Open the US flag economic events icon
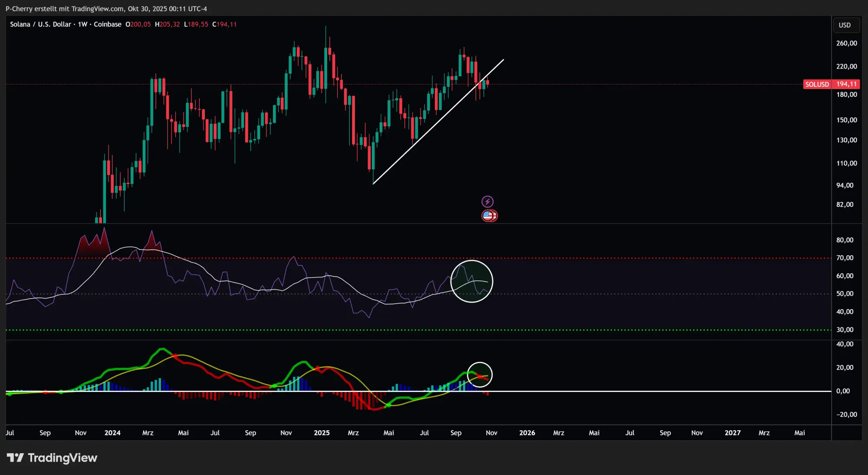This screenshot has height=475, width=868. tap(489, 216)
